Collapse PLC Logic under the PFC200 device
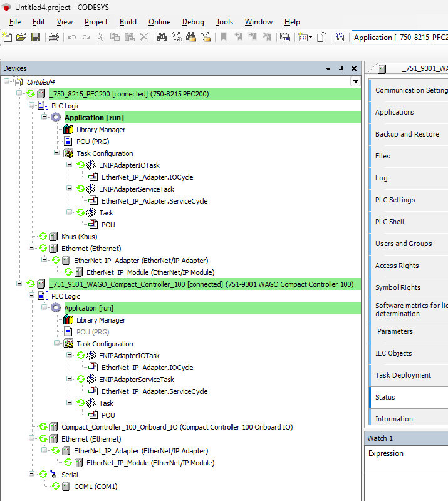 point(31,105)
